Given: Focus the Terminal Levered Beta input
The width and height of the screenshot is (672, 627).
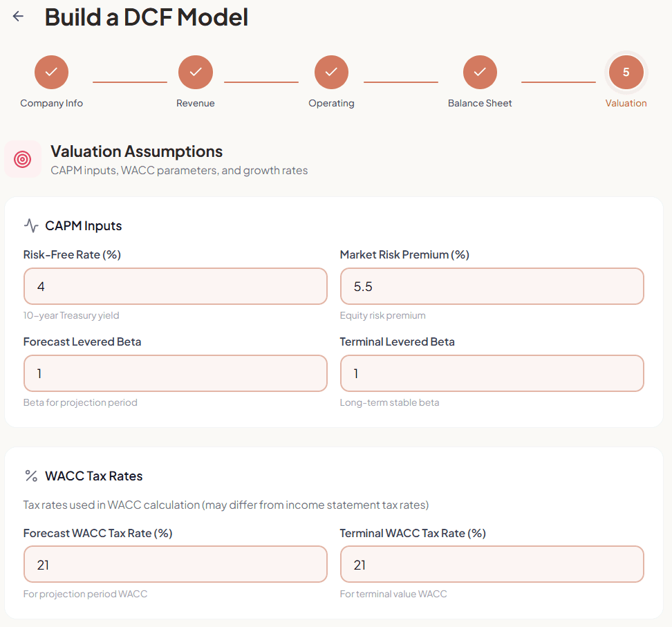Looking at the screenshot, I should click(x=492, y=373).
